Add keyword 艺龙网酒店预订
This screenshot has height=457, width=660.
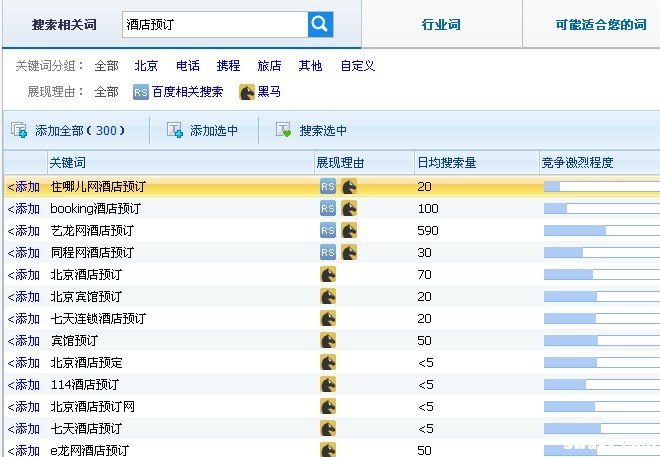(x=24, y=231)
